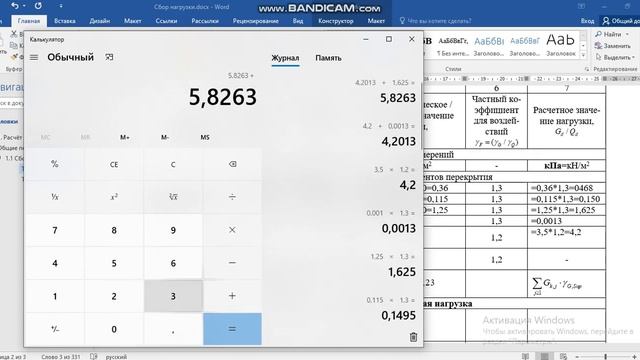The image size is (640, 360).
Task: Open the Главная tab in Word
Action: (29, 21)
